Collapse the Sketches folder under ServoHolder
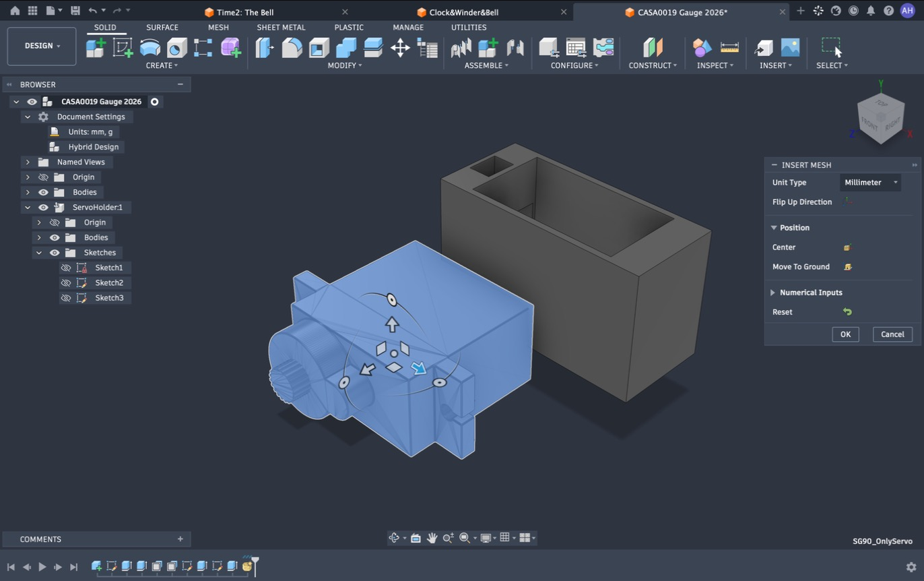This screenshot has width=924, height=581. (x=39, y=253)
